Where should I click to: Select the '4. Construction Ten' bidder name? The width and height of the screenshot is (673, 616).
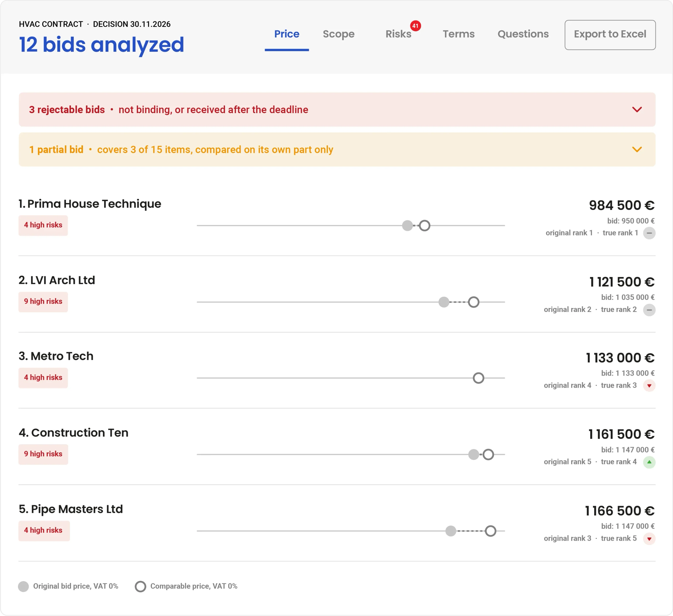tap(73, 433)
